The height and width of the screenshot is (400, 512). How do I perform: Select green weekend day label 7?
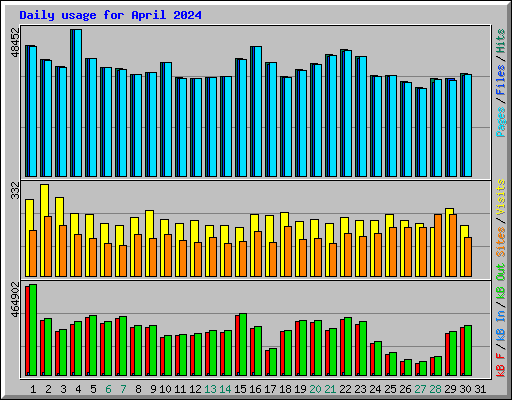(123, 389)
